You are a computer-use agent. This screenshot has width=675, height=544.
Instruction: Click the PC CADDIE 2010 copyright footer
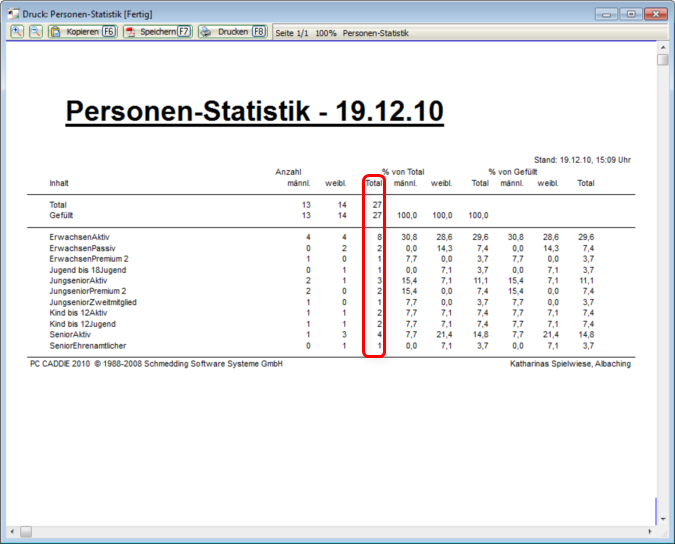[156, 364]
